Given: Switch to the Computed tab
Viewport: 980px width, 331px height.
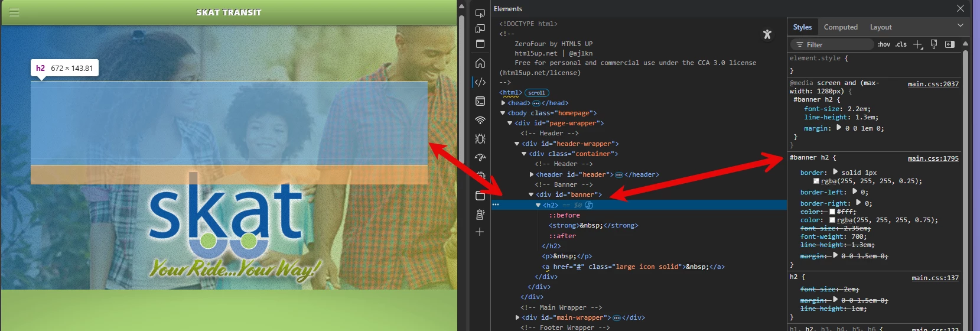Looking at the screenshot, I should point(841,27).
